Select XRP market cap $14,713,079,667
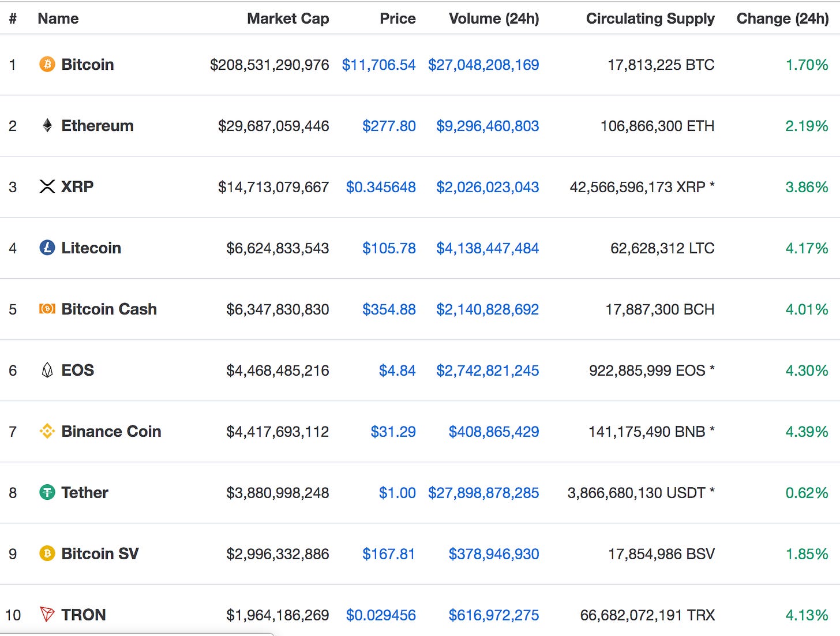840x636 pixels. coord(273,187)
